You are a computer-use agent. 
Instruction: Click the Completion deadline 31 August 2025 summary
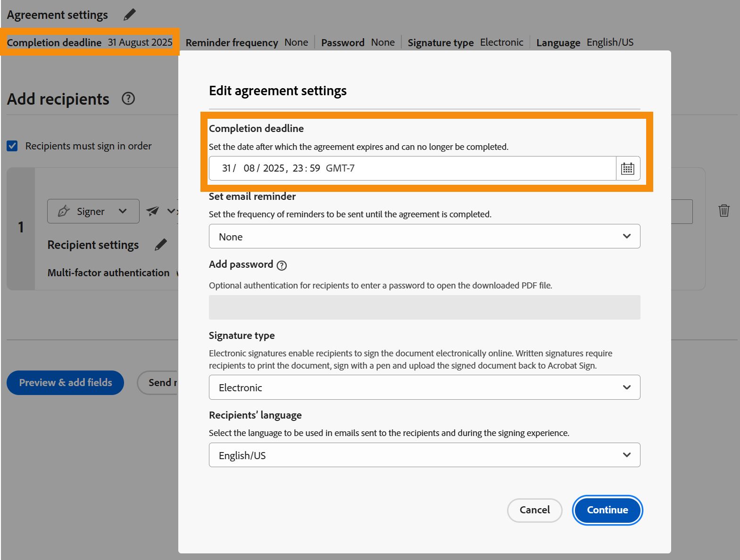[90, 42]
